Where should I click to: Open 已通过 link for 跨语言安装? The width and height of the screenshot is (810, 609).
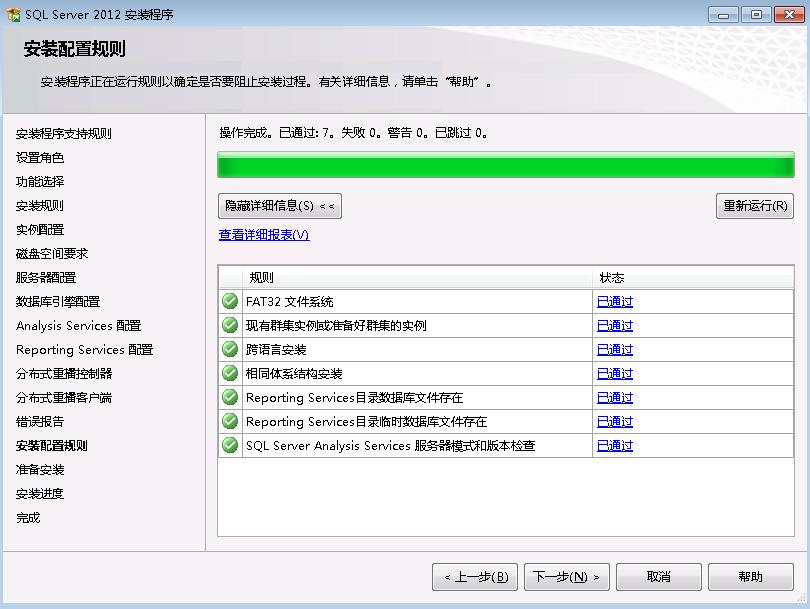[x=615, y=350]
